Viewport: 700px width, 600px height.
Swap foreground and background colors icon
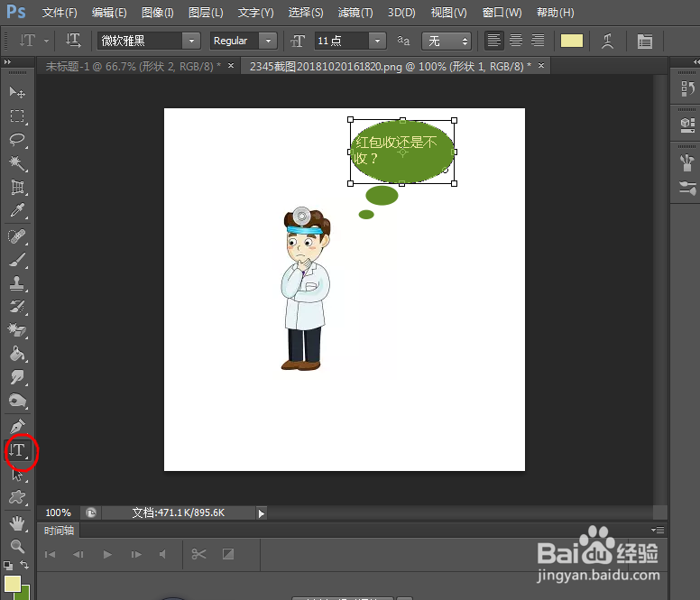click(24, 565)
